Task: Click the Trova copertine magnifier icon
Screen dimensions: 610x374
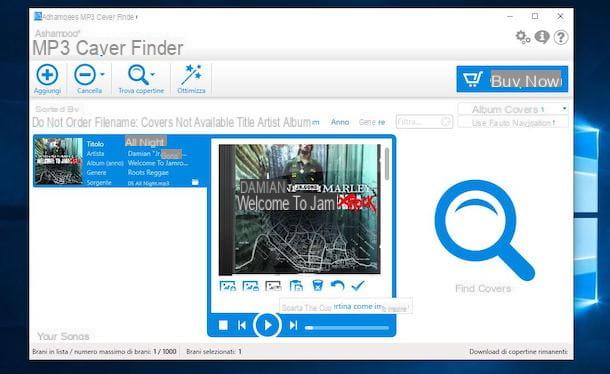Action: (x=138, y=75)
